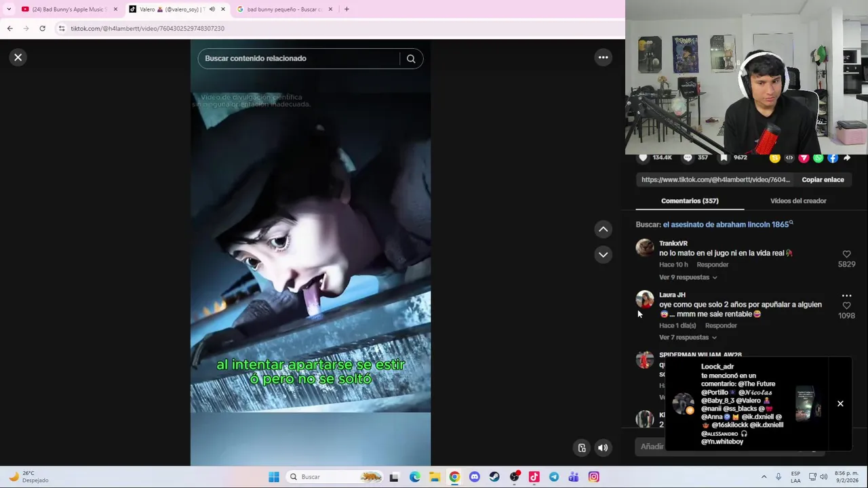Go to previous video with up chevron

(x=603, y=230)
